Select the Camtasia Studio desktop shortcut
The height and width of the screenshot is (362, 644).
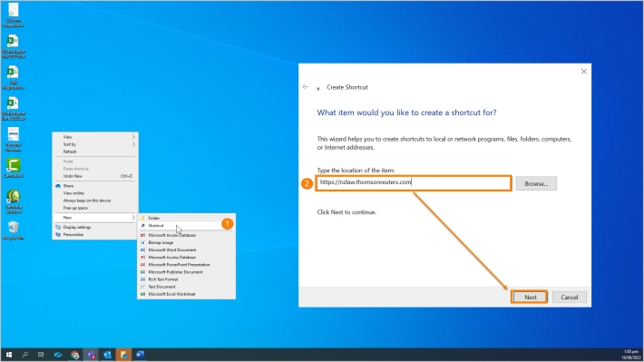pos(13,201)
